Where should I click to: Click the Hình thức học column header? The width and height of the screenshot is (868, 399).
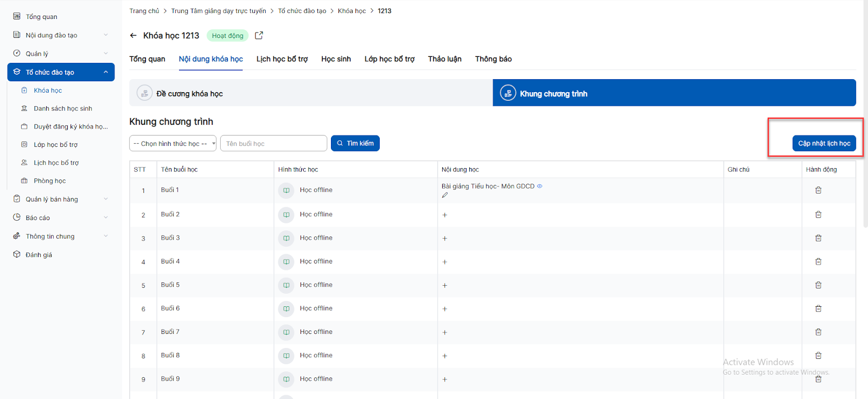(x=298, y=170)
